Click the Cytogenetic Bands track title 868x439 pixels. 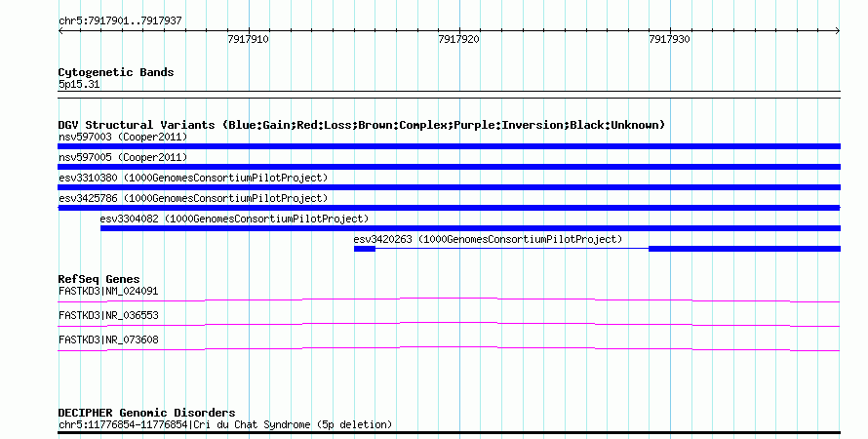pos(116,72)
